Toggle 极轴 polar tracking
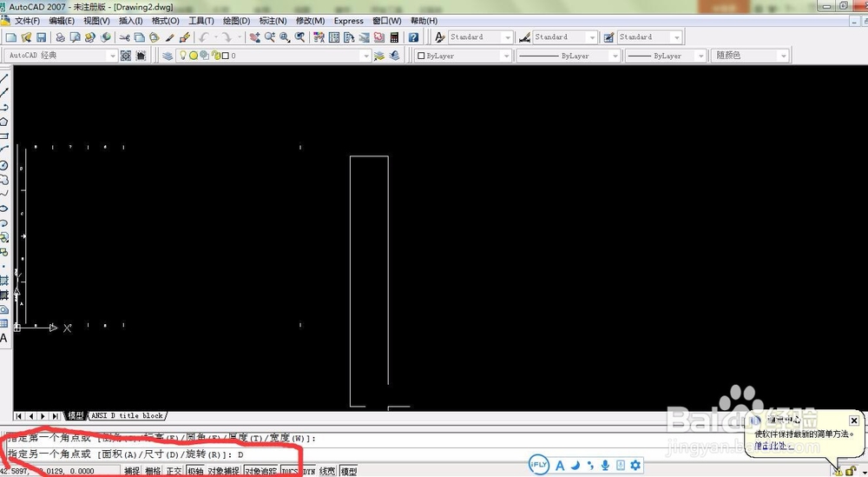 [x=194, y=471]
